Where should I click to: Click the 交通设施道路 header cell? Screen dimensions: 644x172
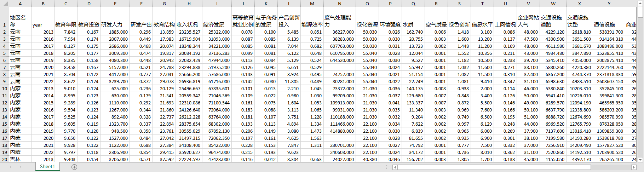pyautogui.click(x=553, y=18)
